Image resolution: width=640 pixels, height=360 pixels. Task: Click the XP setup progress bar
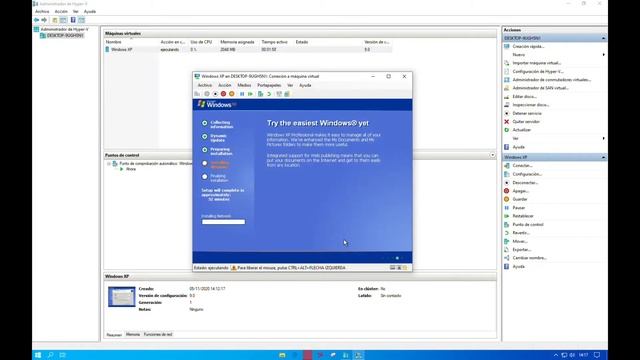(x=223, y=222)
